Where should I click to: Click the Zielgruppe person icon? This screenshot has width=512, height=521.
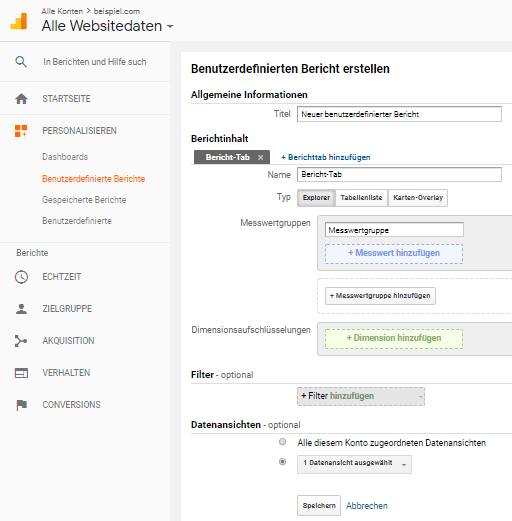[21, 309]
